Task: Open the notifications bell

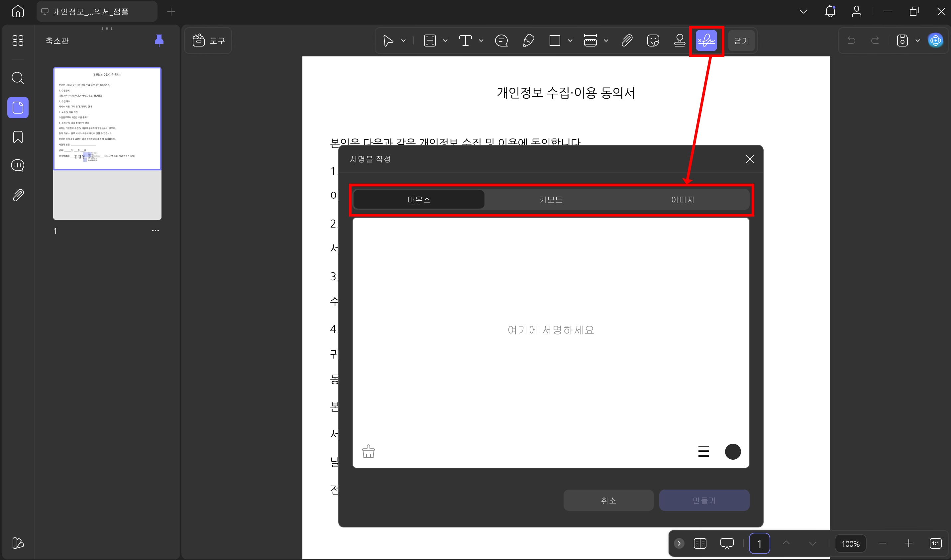Action: 830,11
